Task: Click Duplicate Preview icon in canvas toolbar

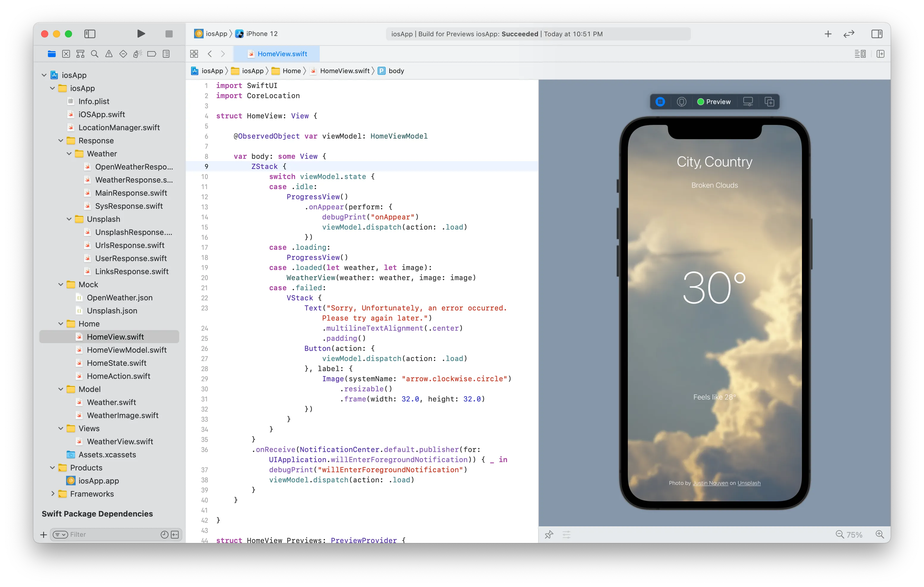Action: tap(769, 102)
